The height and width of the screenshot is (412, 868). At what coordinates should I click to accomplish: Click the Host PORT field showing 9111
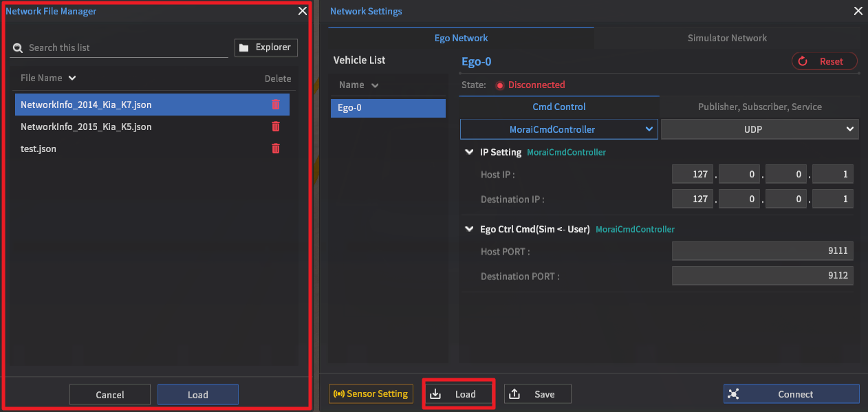pos(763,251)
